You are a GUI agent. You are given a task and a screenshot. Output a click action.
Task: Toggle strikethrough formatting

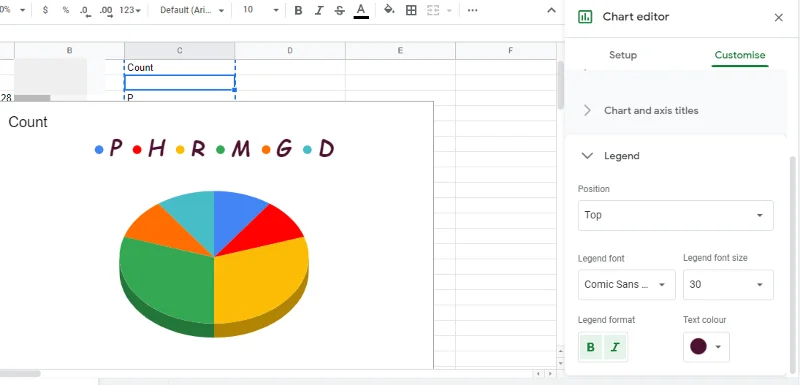(x=340, y=10)
